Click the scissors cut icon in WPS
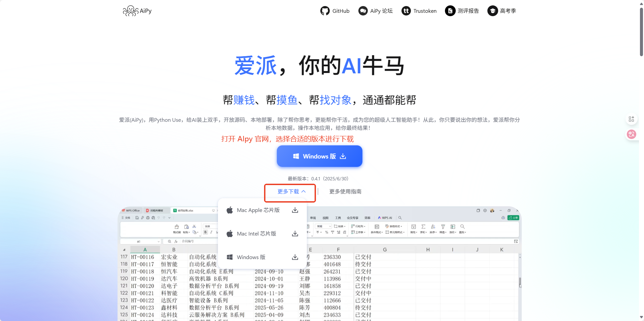Viewport: 644px width, 321px height. 194,226
